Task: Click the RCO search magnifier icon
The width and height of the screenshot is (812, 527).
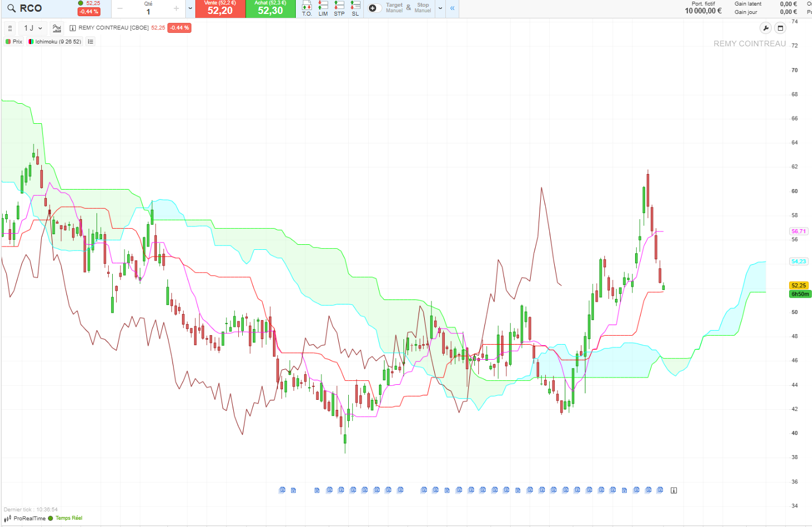Action: pyautogui.click(x=11, y=8)
